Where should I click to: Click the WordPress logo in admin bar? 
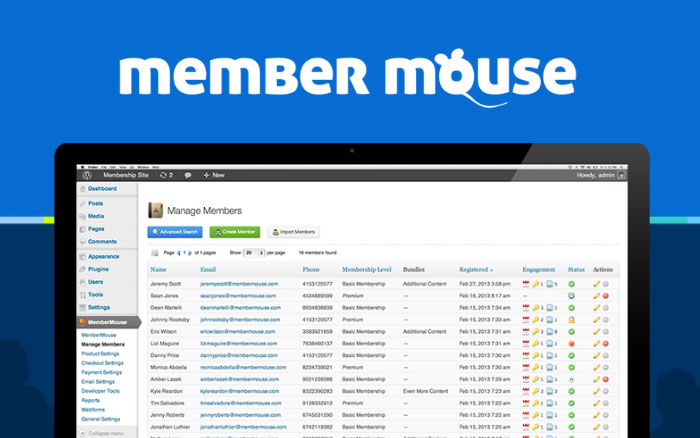pos(87,175)
